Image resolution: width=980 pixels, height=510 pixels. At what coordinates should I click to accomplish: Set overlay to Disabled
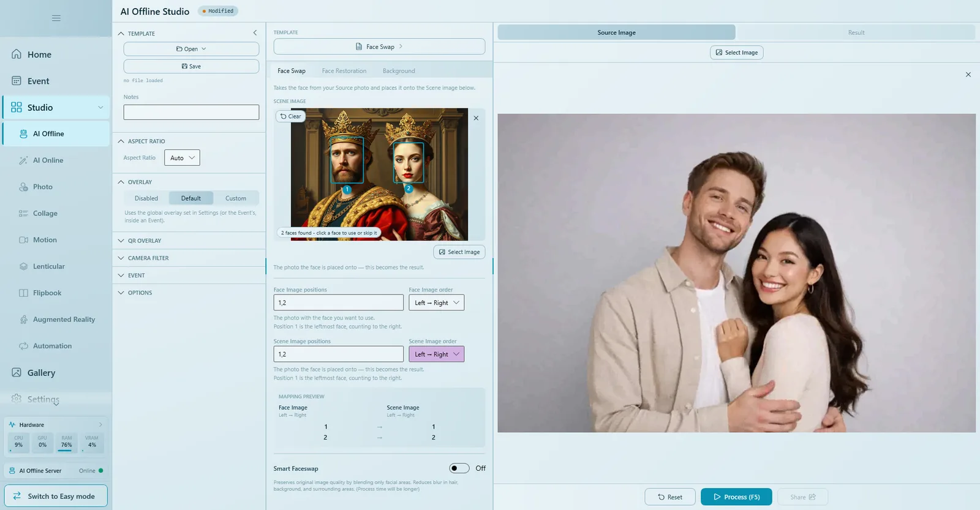(146, 198)
